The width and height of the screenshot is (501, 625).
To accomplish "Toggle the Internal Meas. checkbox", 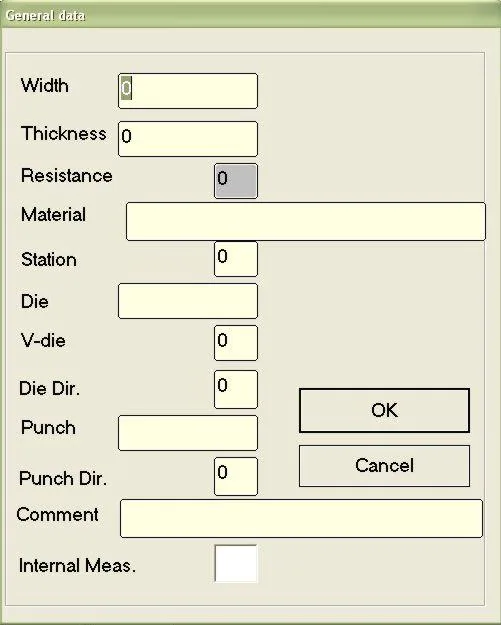I will 236,564.
